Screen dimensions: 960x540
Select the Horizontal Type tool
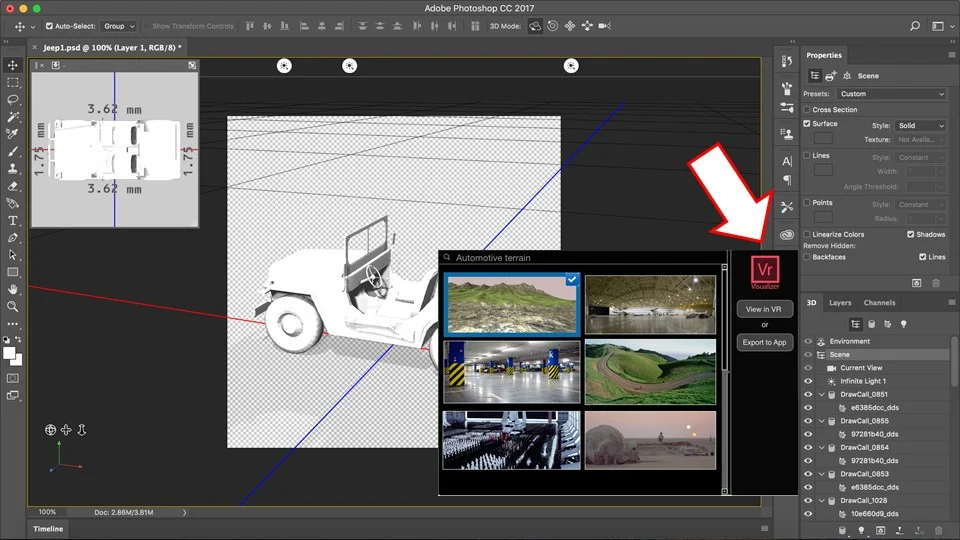pos(12,220)
